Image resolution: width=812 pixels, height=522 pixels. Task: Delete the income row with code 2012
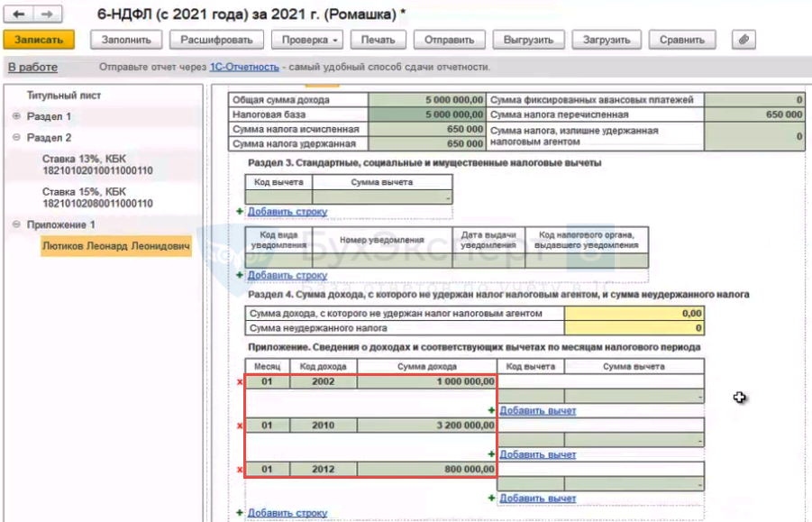click(240, 469)
